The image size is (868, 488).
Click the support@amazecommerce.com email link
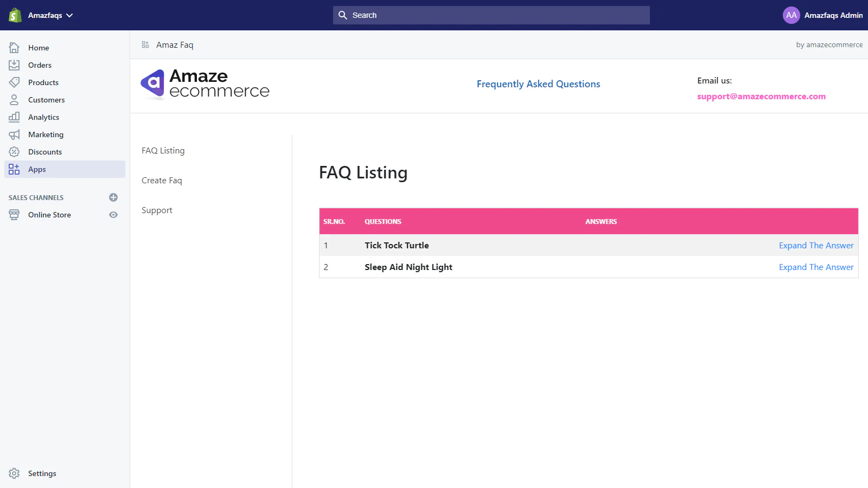[x=761, y=97]
